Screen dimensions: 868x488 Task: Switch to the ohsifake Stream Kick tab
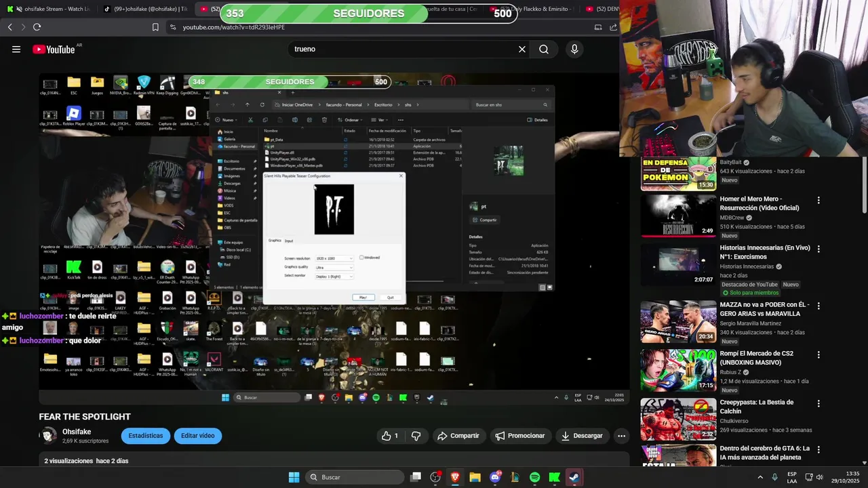50,9
